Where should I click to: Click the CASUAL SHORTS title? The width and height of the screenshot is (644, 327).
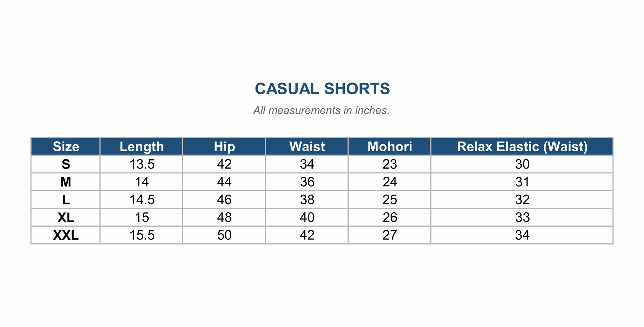[x=322, y=89]
